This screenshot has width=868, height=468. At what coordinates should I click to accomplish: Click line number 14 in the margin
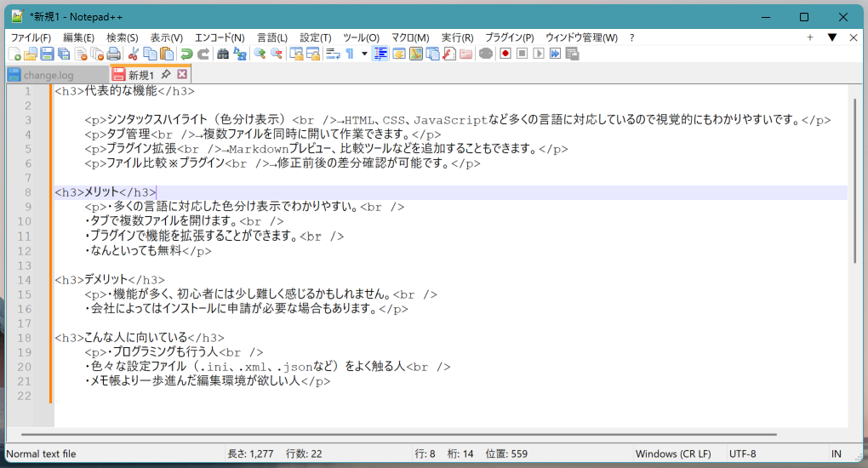point(25,280)
